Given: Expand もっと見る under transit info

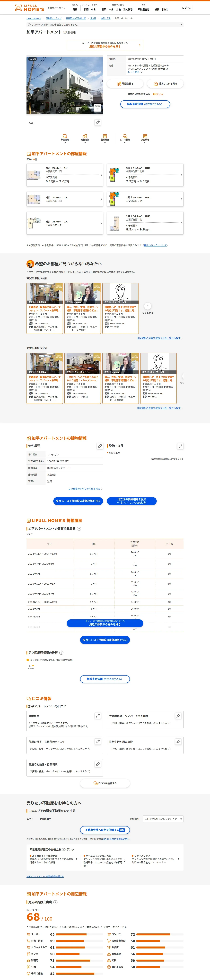Looking at the screenshot, I should (x=135, y=72).
